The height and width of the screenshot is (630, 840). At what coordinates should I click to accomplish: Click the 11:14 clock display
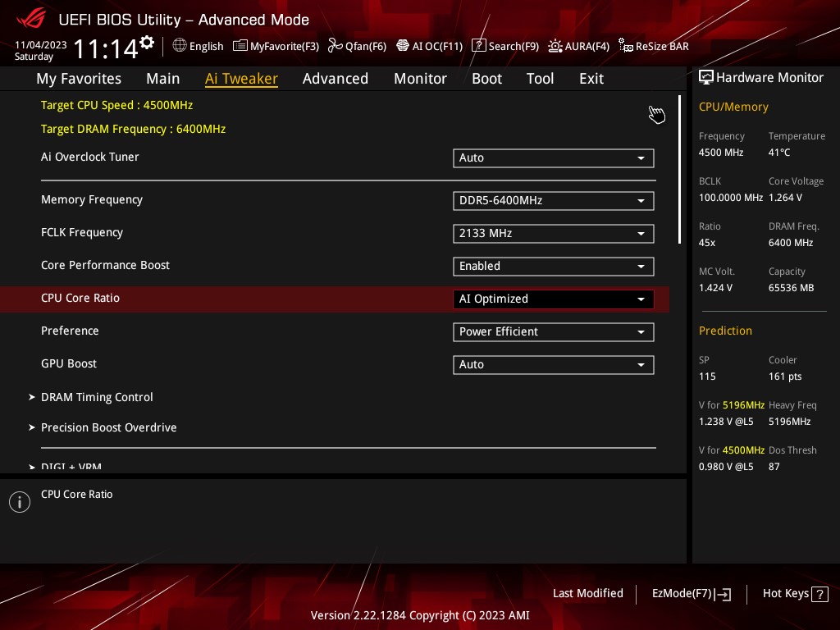click(x=106, y=49)
